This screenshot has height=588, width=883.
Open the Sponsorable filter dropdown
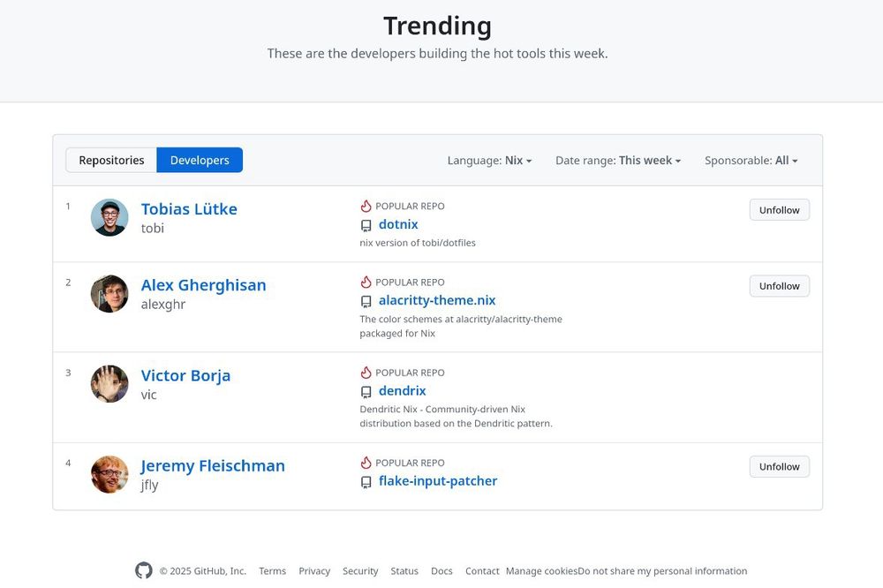[x=751, y=161]
